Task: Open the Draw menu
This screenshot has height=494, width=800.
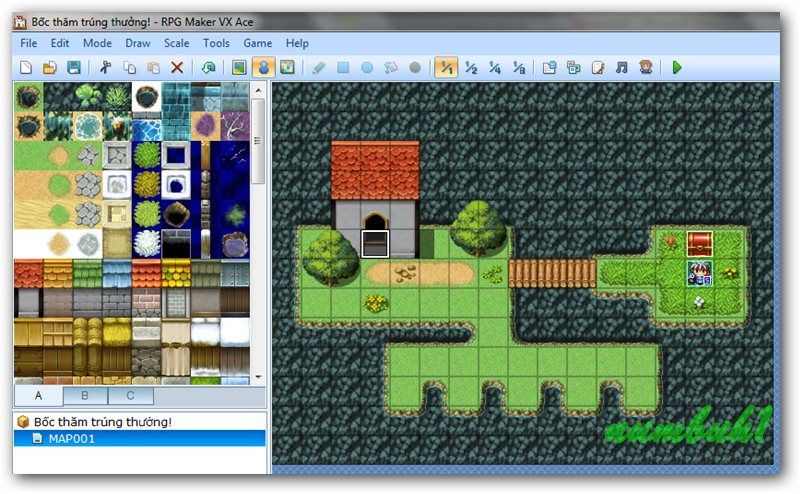Action: tap(138, 43)
